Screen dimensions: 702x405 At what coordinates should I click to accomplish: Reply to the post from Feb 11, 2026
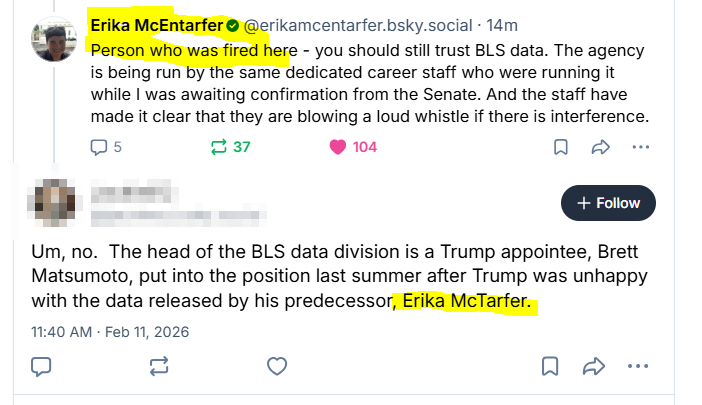pyautogui.click(x=42, y=365)
